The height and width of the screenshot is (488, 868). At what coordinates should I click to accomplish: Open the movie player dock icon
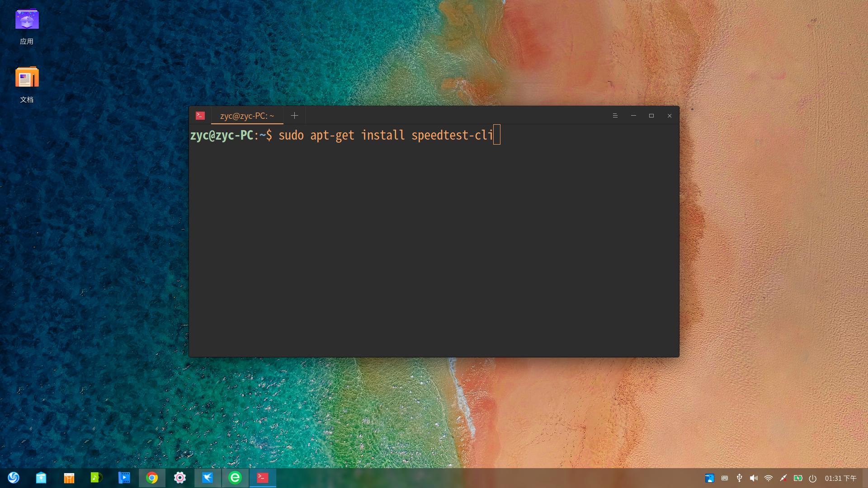124,478
